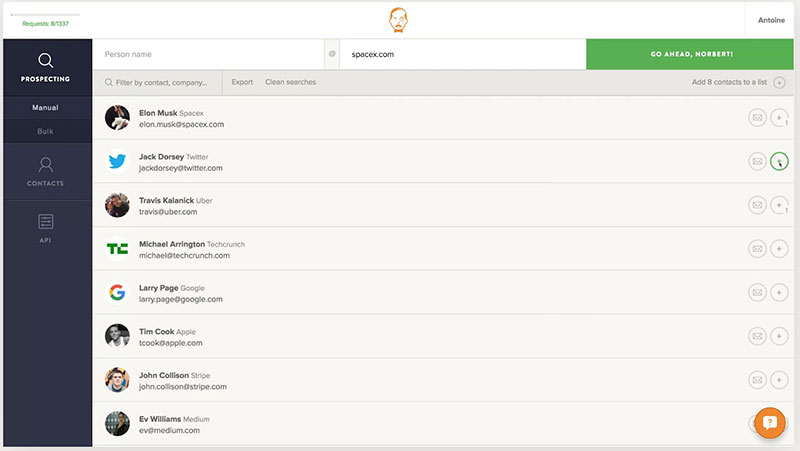Add Travis Kalanick to a list
This screenshot has height=451, width=800.
click(779, 205)
